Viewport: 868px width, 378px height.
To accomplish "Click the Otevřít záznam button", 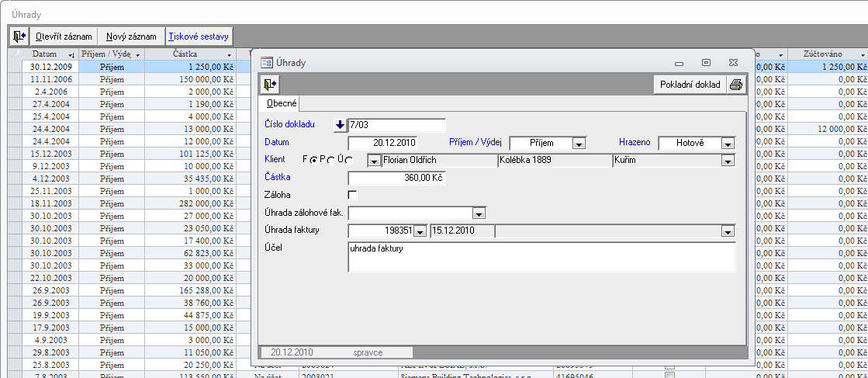I will click(x=63, y=36).
